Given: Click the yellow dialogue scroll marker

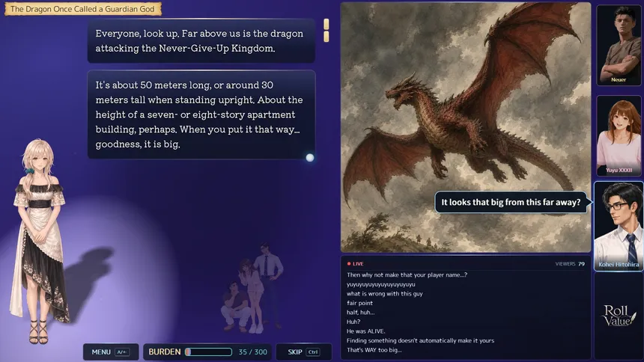Looking at the screenshot, I should pyautogui.click(x=326, y=31).
